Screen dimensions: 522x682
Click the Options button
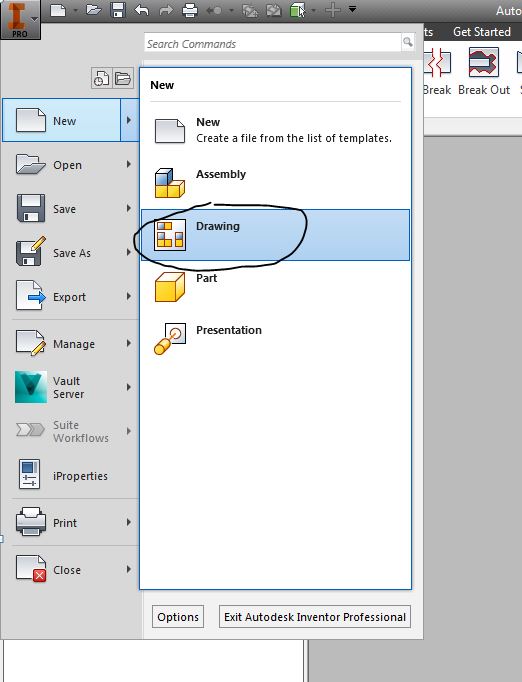(x=178, y=617)
